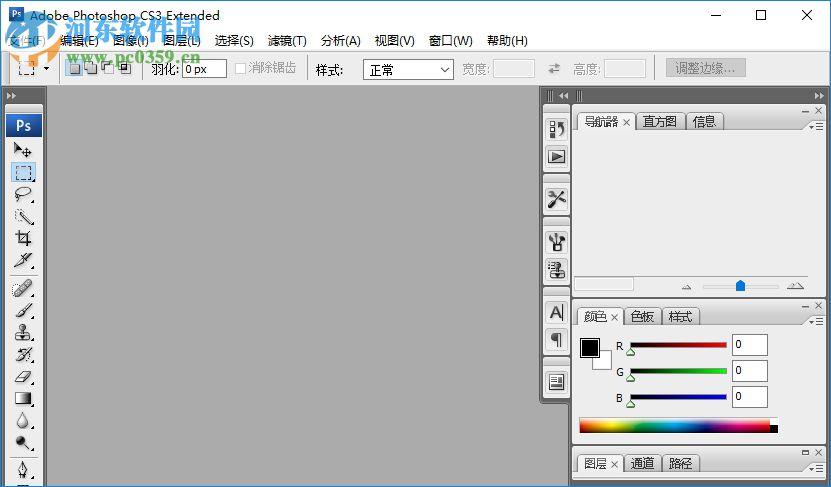The image size is (831, 487).
Task: Switch to the 直方图 tab
Action: click(659, 122)
